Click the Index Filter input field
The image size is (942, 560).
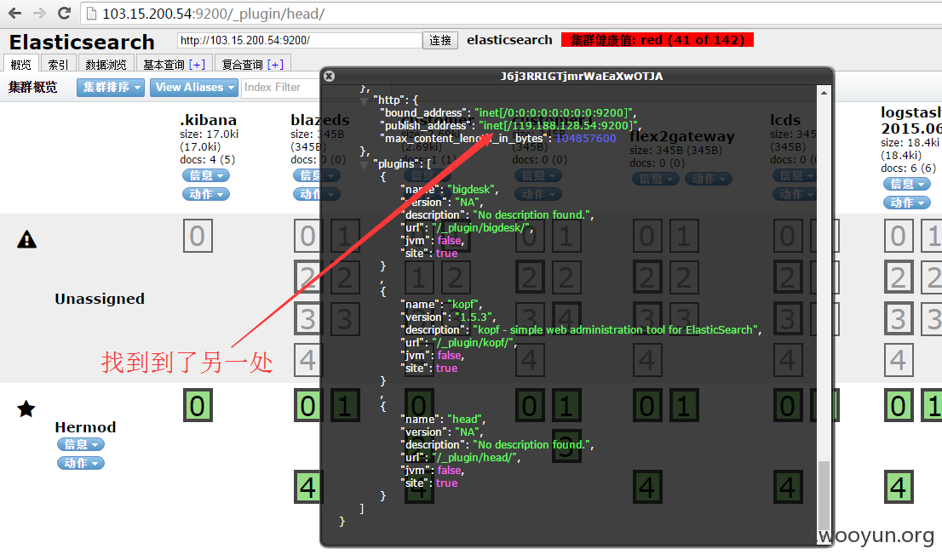[x=280, y=87]
